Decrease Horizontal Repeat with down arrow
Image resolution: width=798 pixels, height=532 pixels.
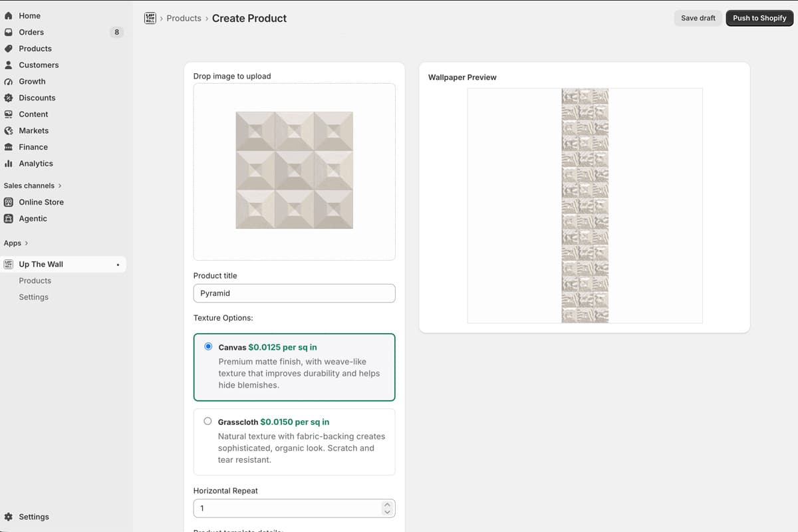coord(388,511)
